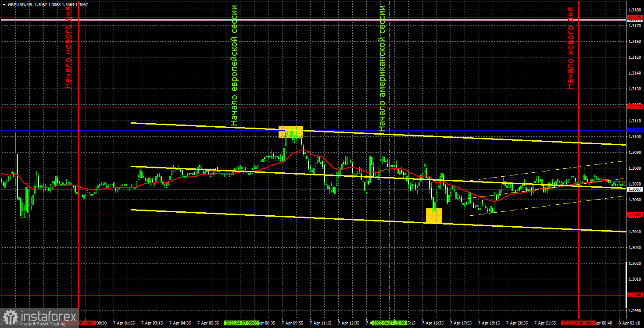Click the green 2022.04.07 15:00 time marker
This screenshot has height=328, width=644.
click(389, 323)
